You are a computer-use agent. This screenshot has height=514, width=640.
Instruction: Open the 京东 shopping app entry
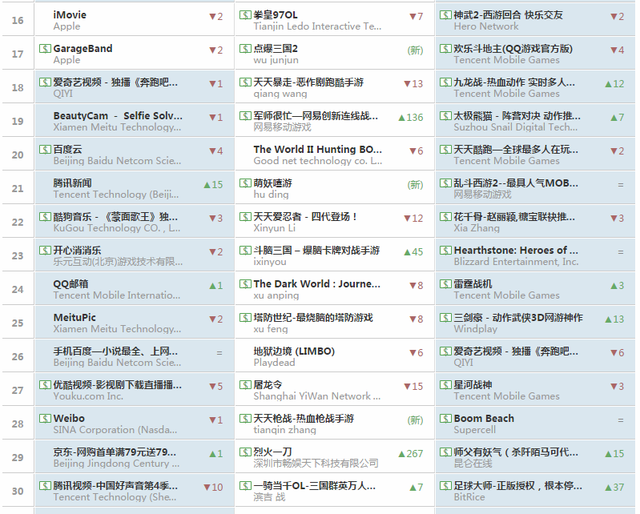coord(115,452)
